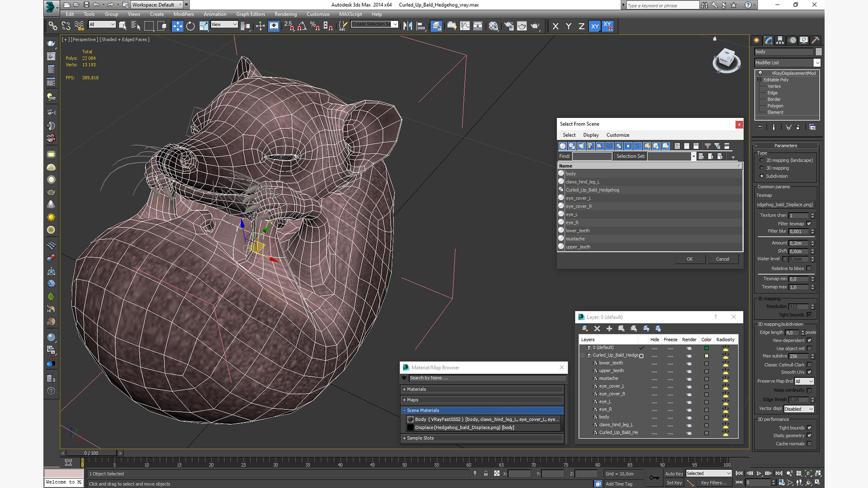Toggle the Percent Snap tool

click(x=315, y=26)
